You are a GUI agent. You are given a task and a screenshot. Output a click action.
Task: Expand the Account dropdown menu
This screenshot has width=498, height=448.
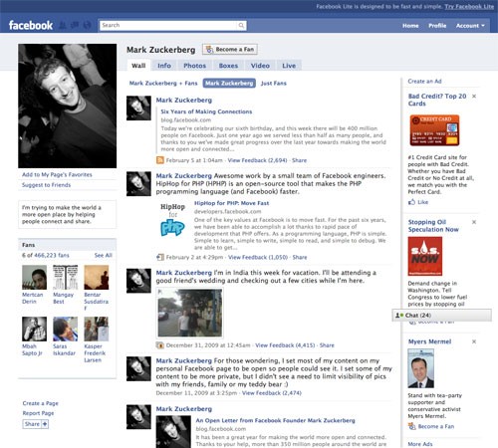(x=470, y=26)
